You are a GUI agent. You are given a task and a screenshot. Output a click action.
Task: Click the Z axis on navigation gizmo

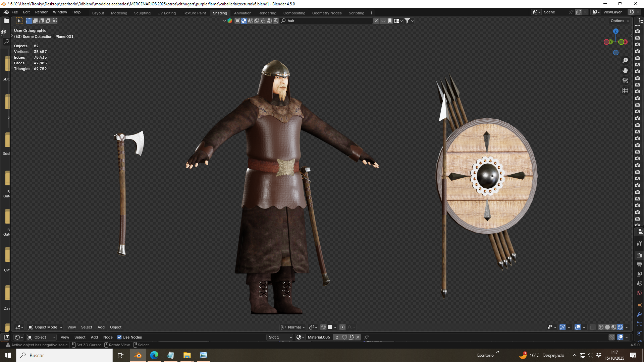pyautogui.click(x=615, y=31)
